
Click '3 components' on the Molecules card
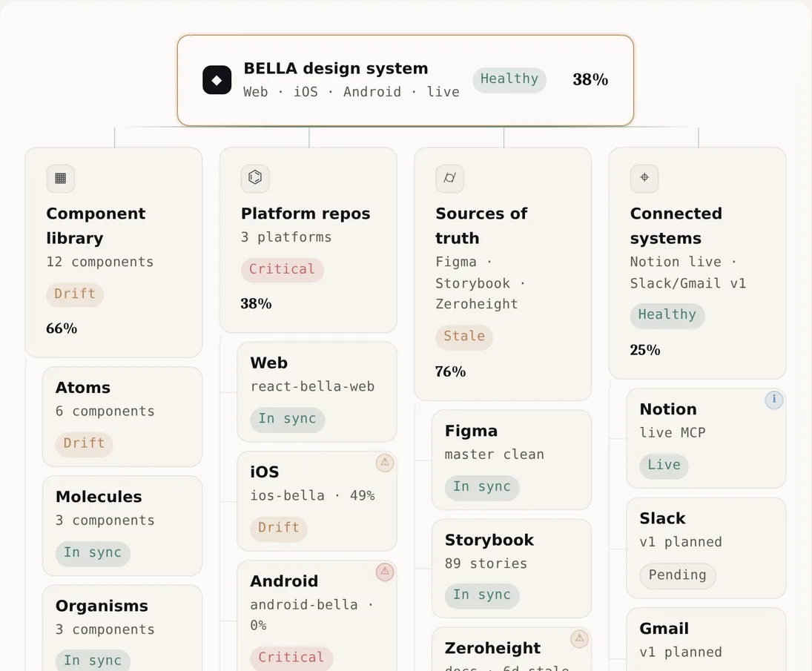point(105,520)
